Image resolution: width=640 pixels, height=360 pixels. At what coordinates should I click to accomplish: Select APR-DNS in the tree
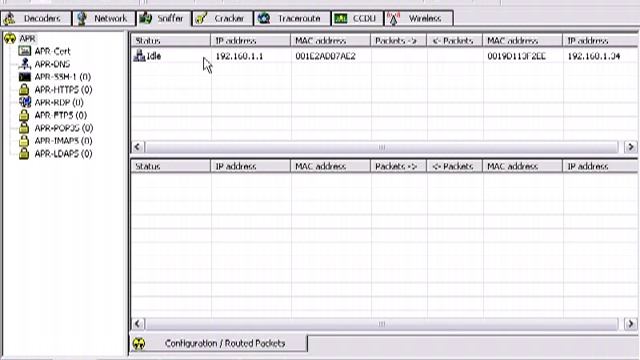tap(52, 64)
